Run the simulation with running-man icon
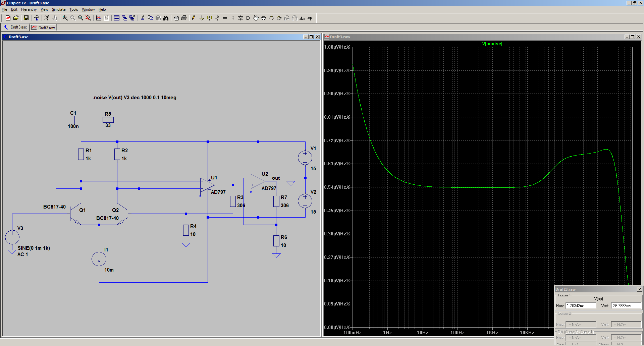Image resolution: width=644 pixels, height=346 pixels. 47,18
